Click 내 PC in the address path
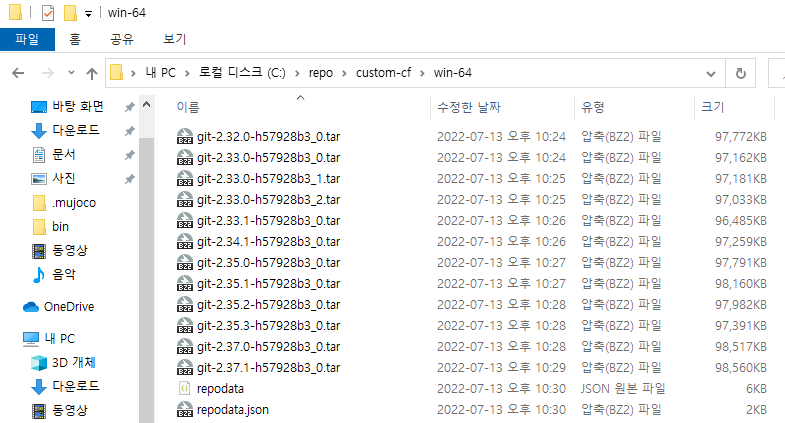Screen dimensions: 785x423 click(x=161, y=73)
